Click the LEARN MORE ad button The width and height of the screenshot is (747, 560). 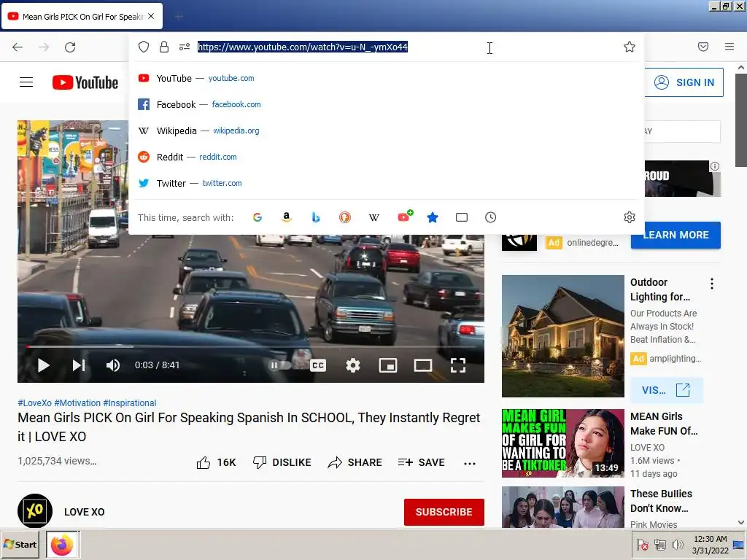tap(676, 235)
